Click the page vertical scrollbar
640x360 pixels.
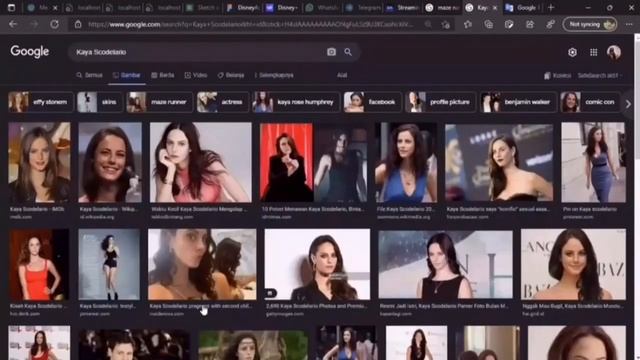coord(637,197)
